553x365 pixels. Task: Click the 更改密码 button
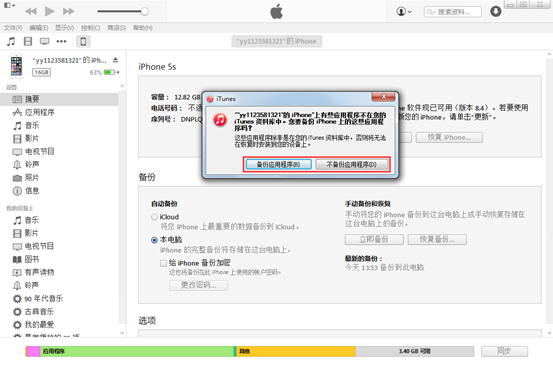click(x=199, y=285)
